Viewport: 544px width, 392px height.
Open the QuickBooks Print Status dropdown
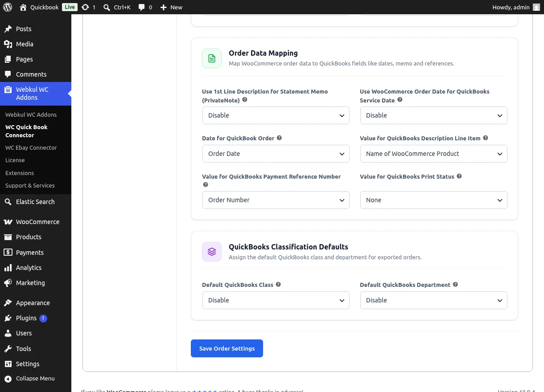[434, 200]
